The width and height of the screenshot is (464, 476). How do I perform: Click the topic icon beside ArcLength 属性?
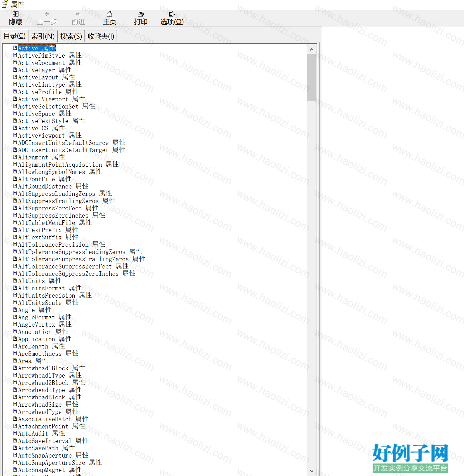point(15,346)
